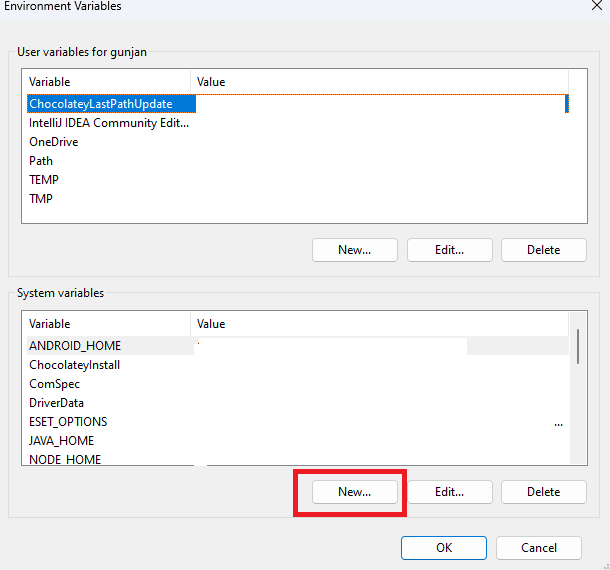Click Edit under User variables for gunjan
This screenshot has width=610, height=570.
449,250
